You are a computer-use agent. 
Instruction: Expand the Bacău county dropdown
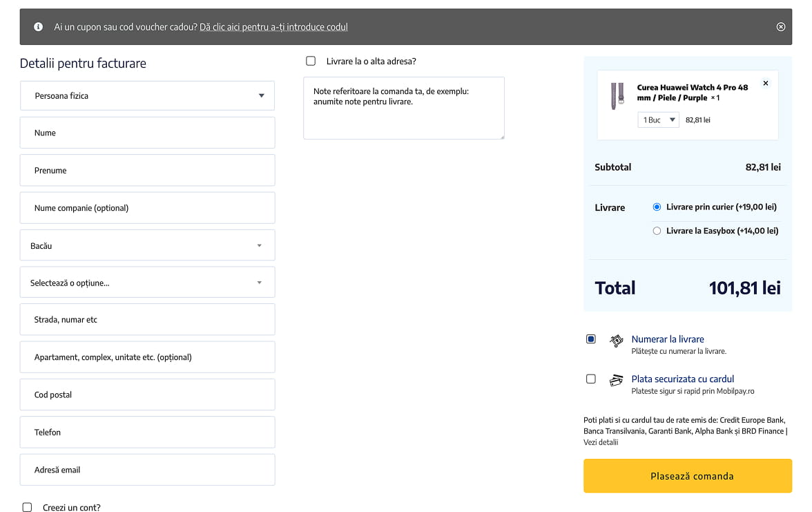147,245
